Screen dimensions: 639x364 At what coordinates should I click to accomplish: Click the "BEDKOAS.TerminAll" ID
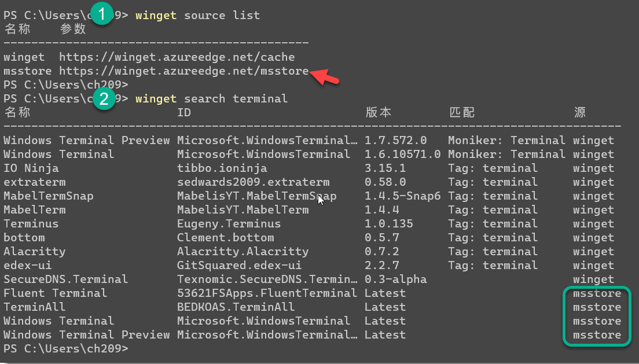[236, 307]
